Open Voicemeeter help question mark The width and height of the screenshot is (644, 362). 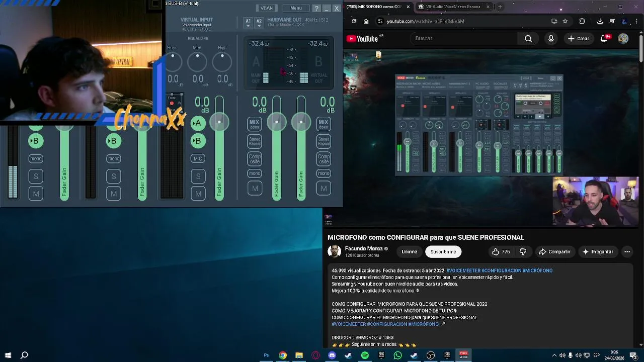(316, 8)
